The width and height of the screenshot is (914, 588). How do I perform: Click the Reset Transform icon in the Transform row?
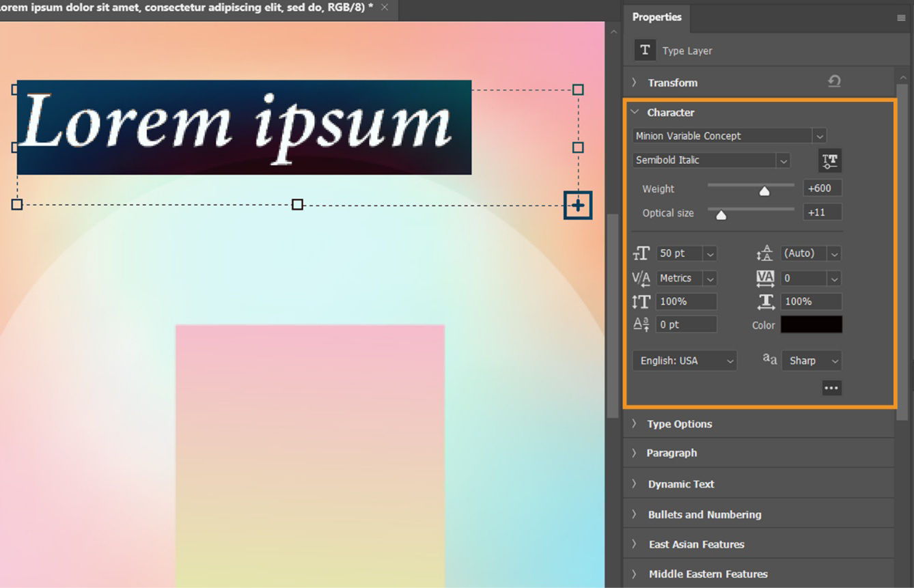(x=834, y=81)
